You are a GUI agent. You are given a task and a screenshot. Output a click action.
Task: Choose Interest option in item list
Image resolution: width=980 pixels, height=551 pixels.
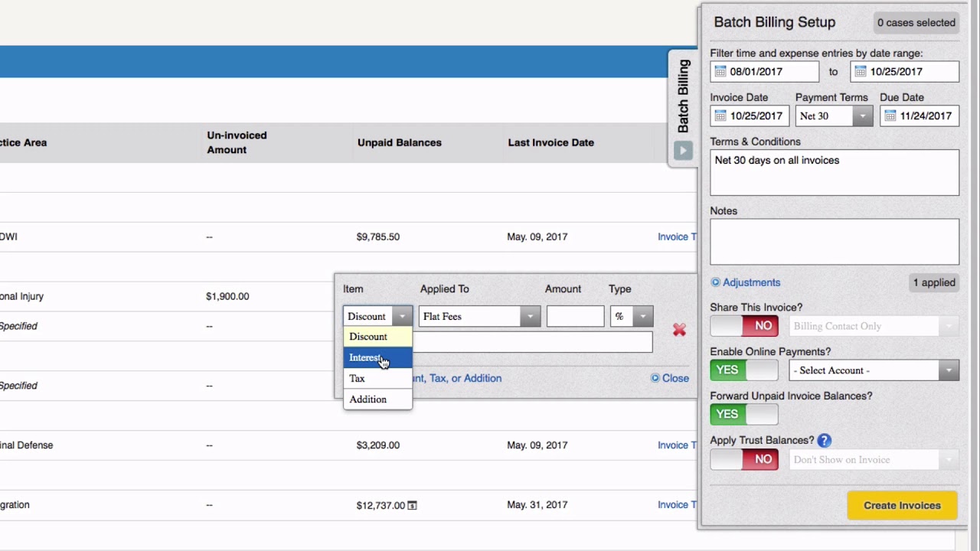click(x=377, y=357)
